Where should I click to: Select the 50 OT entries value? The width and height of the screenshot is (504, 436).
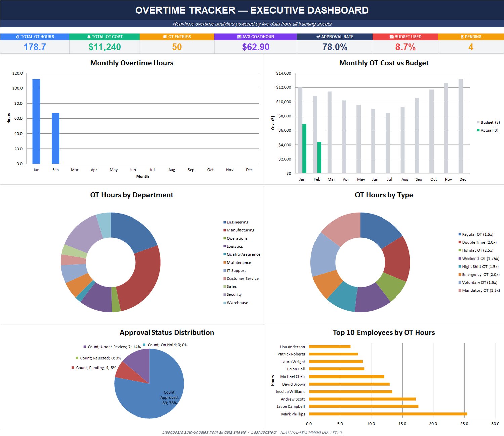coord(177,47)
